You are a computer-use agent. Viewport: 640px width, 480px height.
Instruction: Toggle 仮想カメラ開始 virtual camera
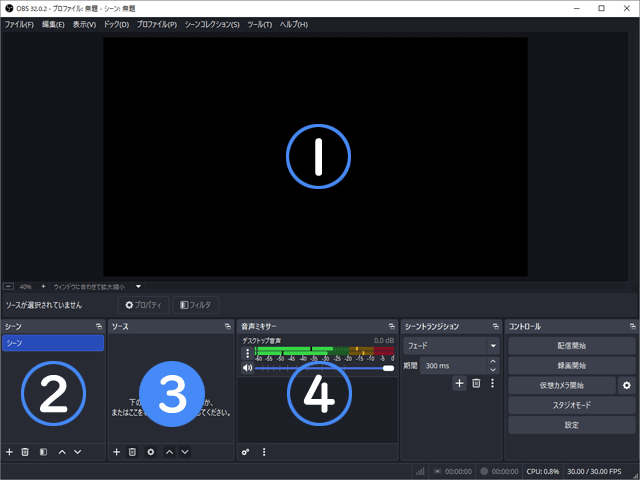561,385
